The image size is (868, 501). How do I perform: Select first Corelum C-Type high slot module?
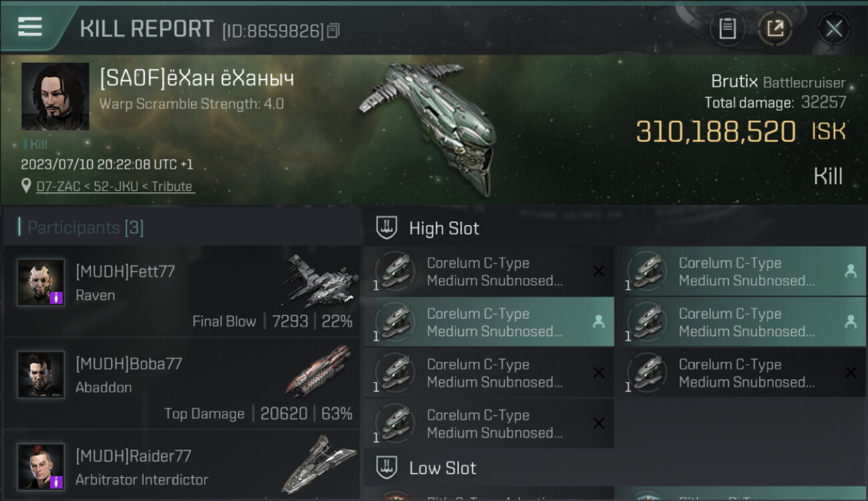tap(488, 271)
